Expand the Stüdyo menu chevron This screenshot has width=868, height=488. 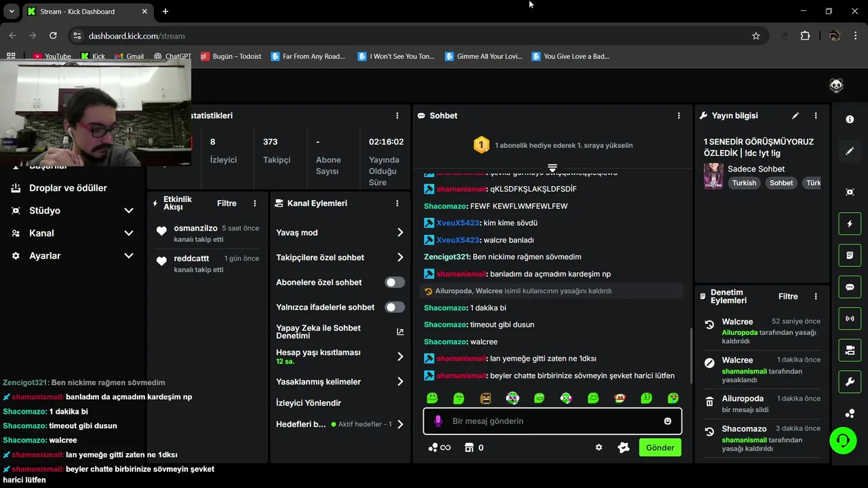tap(129, 211)
